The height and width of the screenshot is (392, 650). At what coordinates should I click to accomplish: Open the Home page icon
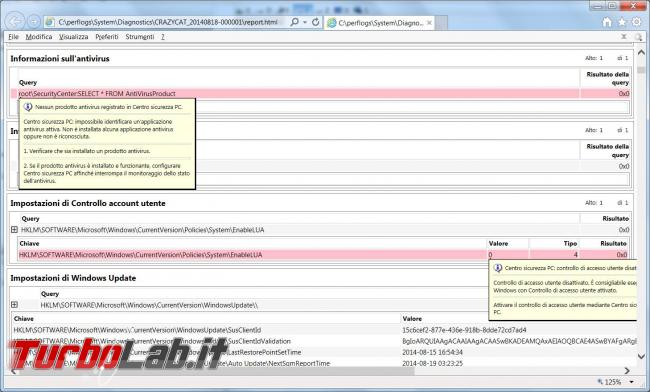coord(607,22)
